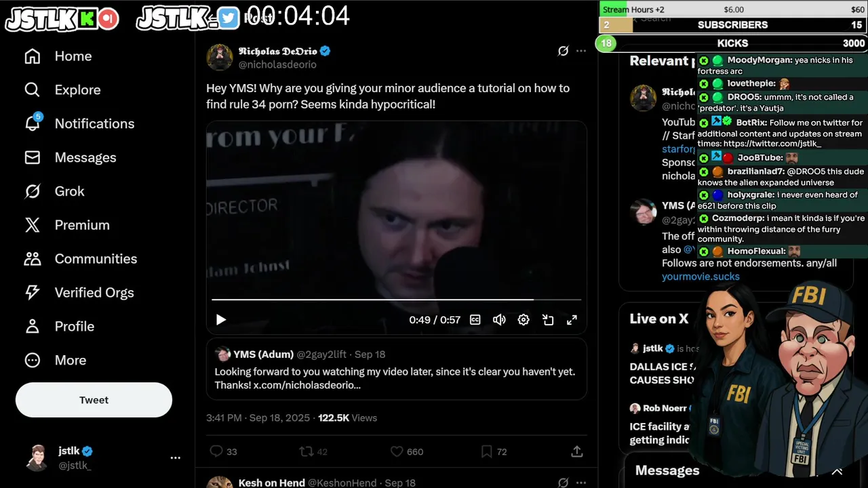This screenshot has height=488, width=868.
Task: Click the YMS avatar in Relevant people
Action: 642,213
